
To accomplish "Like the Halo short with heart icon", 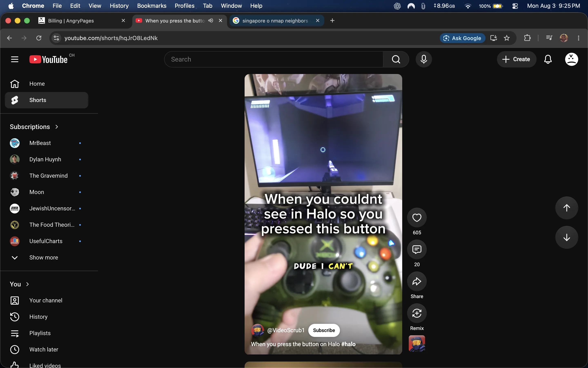I will pyautogui.click(x=417, y=217).
